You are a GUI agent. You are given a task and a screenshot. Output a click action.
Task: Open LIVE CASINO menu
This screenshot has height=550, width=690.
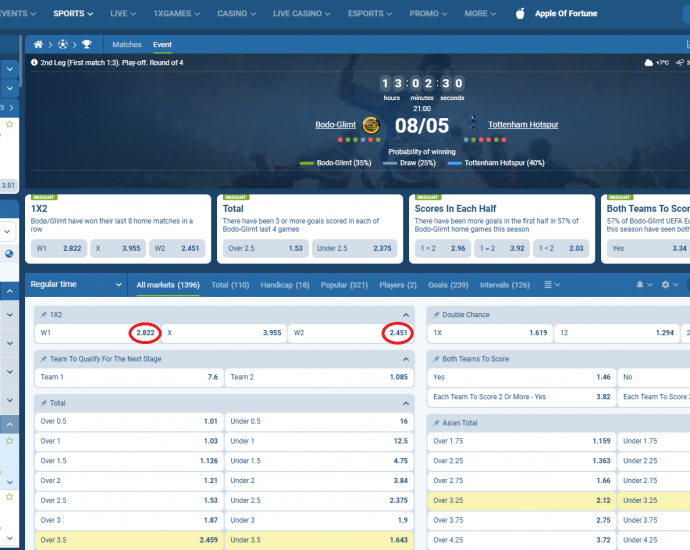coord(301,14)
